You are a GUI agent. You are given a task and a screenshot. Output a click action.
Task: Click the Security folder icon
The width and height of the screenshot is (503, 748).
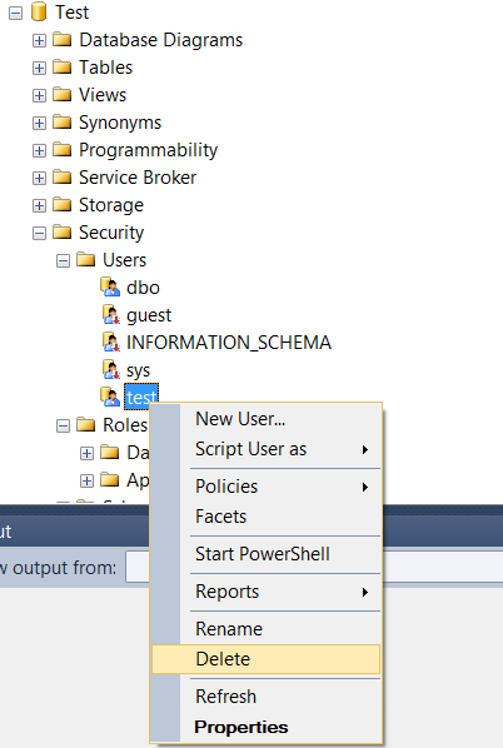coord(62,232)
